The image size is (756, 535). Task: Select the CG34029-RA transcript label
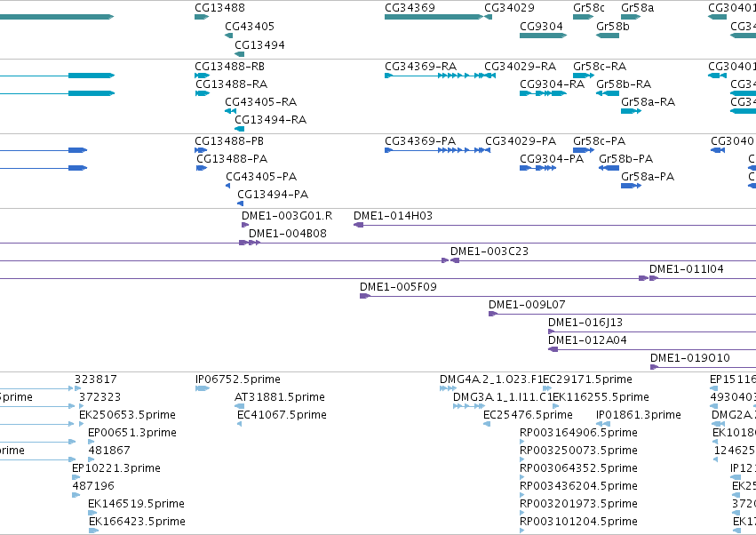pyautogui.click(x=521, y=66)
